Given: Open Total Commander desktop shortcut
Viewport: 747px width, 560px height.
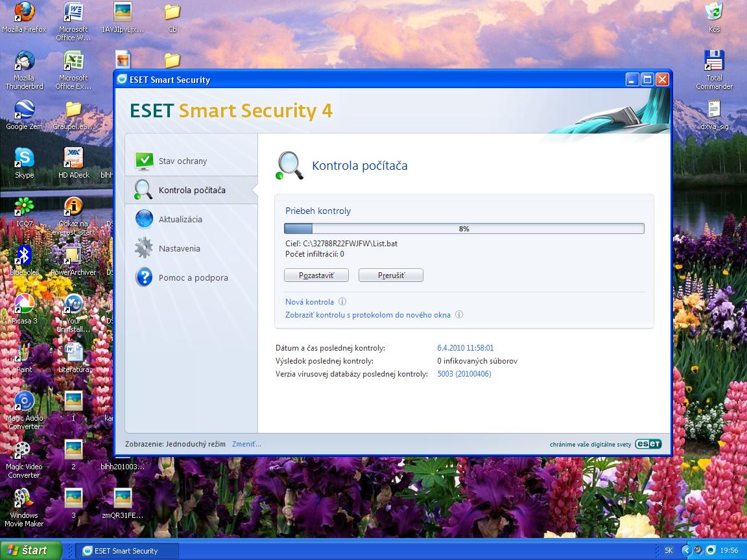Looking at the screenshot, I should [x=714, y=62].
